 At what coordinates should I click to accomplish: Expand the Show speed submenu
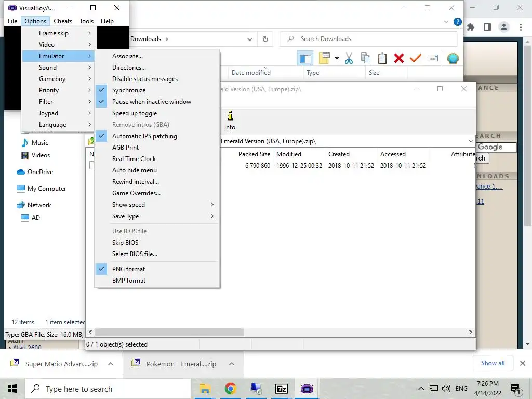coord(157,205)
